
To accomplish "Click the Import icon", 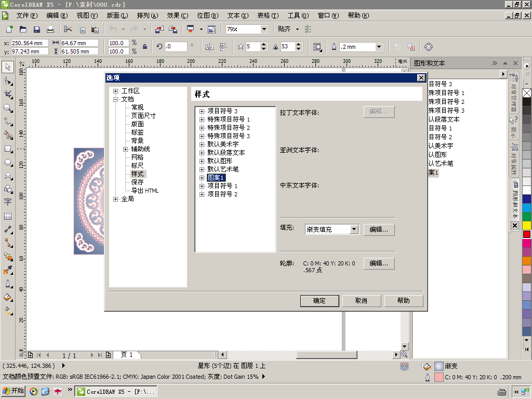I will pyautogui.click(x=159, y=29).
